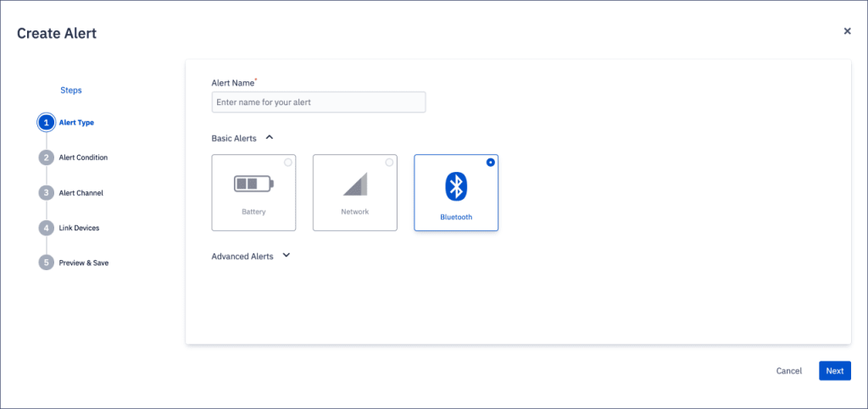Click the step 4 numbered circle
This screenshot has width=868, height=409.
click(x=46, y=228)
